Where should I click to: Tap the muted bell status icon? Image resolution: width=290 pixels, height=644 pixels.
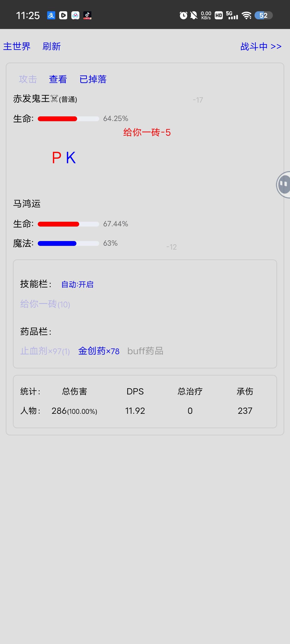193,15
